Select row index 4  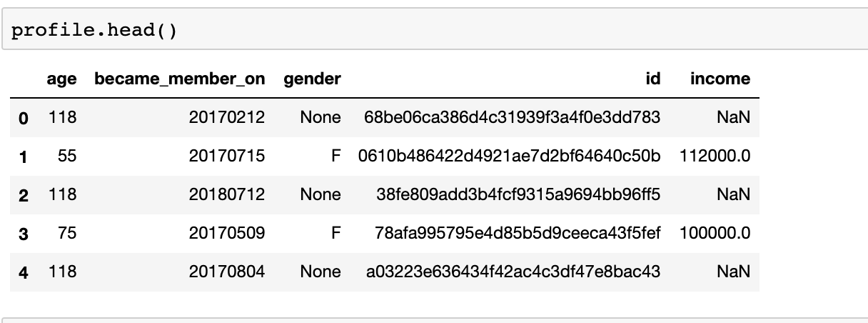[23, 272]
